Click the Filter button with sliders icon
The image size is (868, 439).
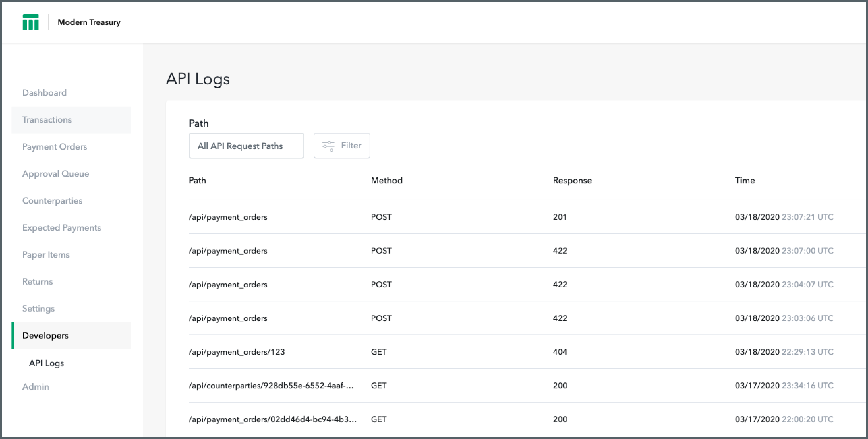point(341,146)
